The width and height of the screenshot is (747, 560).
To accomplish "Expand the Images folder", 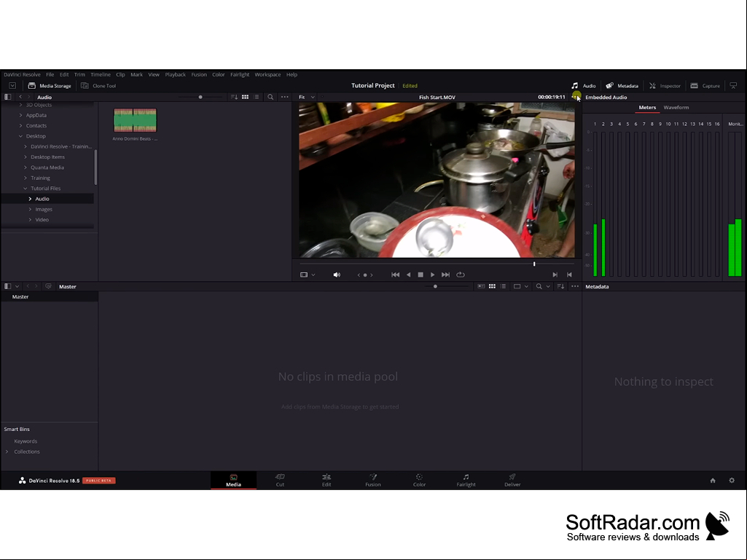I will click(30, 210).
